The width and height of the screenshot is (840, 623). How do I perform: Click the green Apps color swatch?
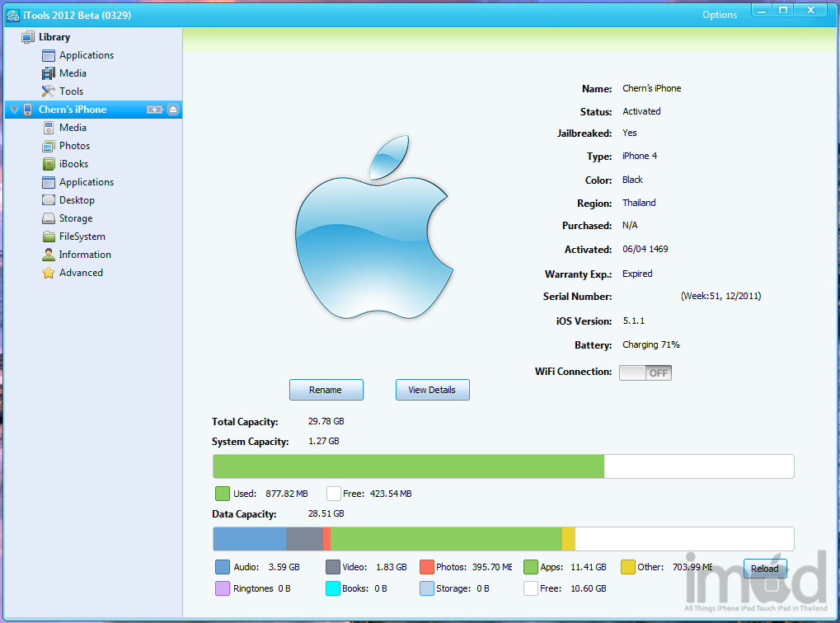pos(531,567)
